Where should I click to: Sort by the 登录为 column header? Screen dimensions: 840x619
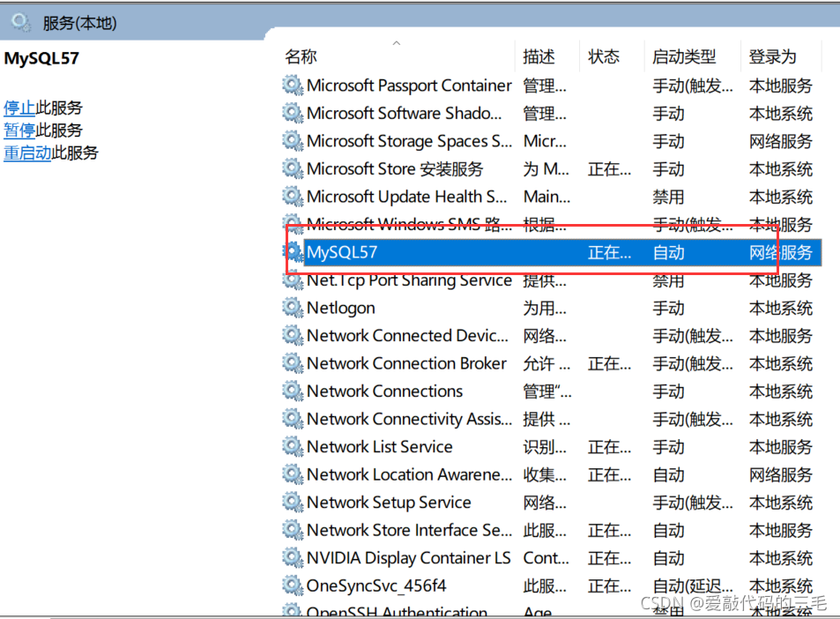[772, 56]
